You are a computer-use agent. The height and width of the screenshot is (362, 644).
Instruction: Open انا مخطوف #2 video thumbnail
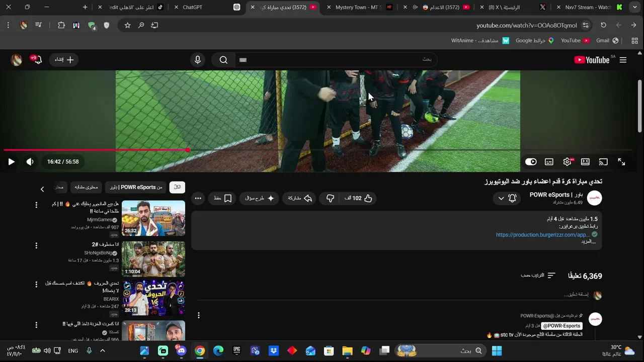(153, 259)
